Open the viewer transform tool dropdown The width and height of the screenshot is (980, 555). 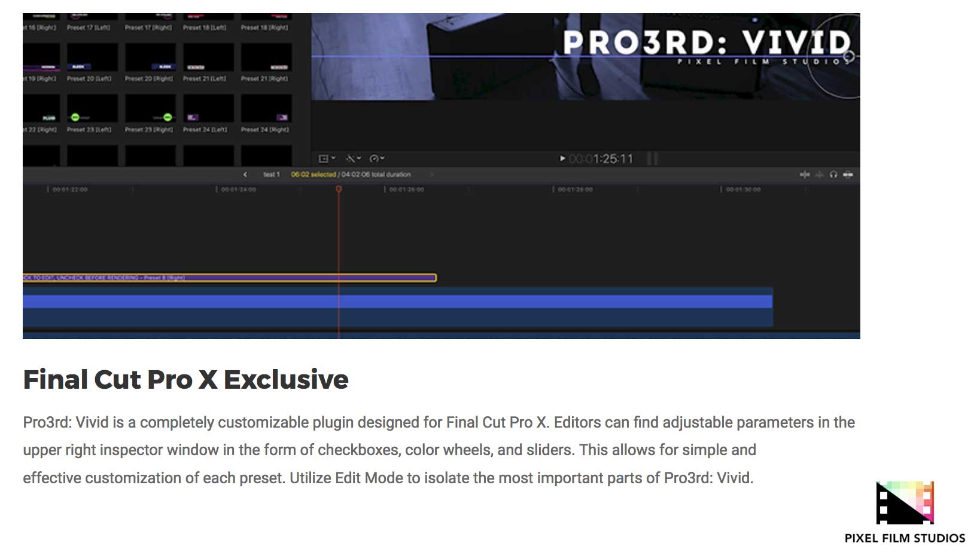click(327, 158)
